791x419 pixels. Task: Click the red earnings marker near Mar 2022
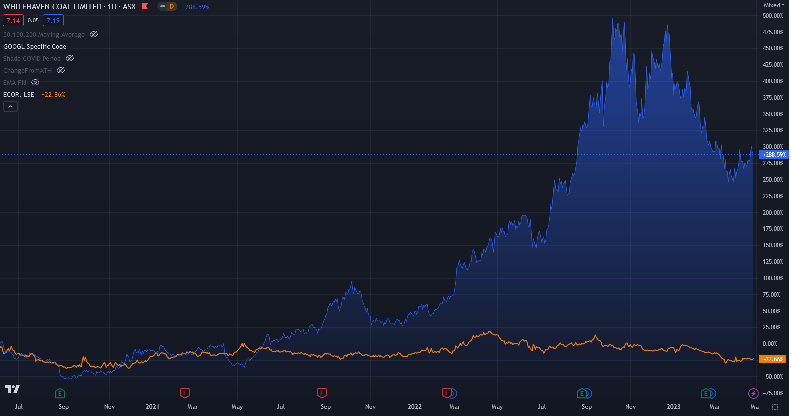(446, 392)
